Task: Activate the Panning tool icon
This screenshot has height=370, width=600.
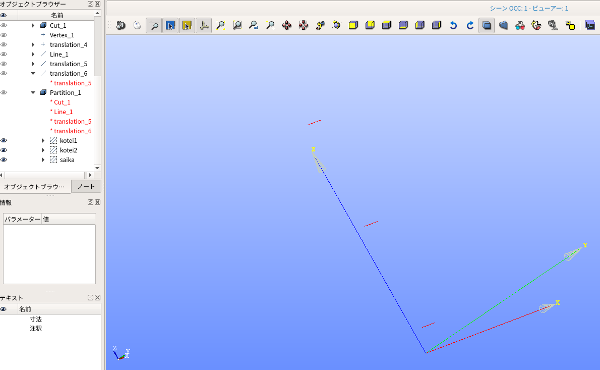Action: click(287, 26)
